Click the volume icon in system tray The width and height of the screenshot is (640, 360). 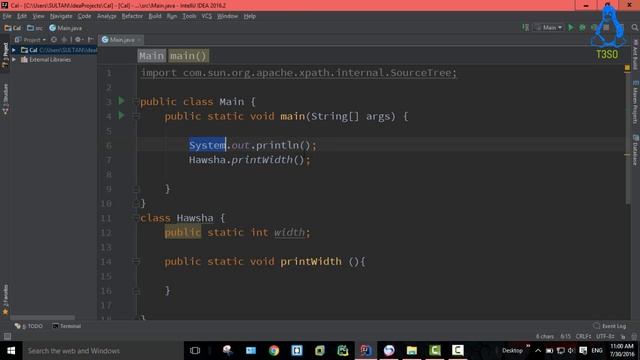click(x=571, y=351)
